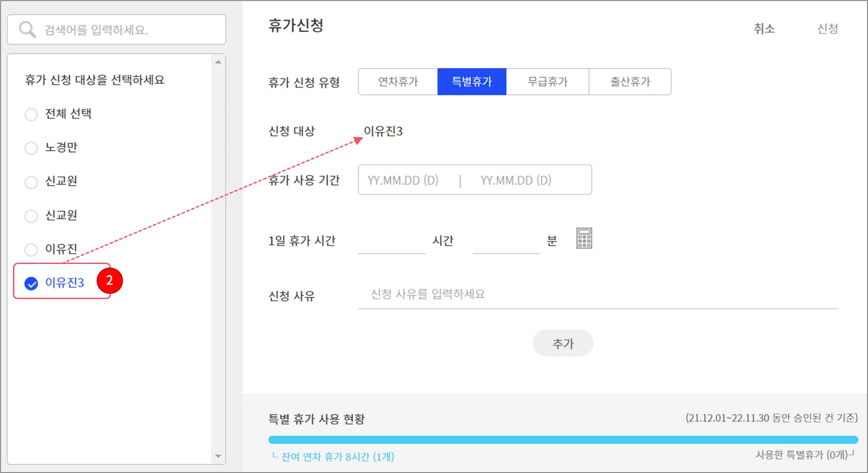The width and height of the screenshot is (868, 473).
Task: Open the calculator icon next to 분
Action: click(584, 238)
